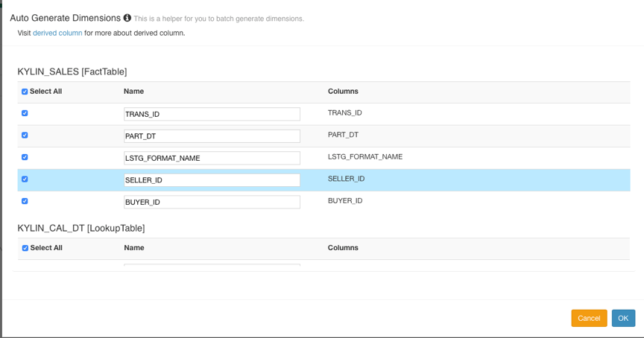Open the derived column help link
The height and width of the screenshot is (338, 644).
(57, 33)
